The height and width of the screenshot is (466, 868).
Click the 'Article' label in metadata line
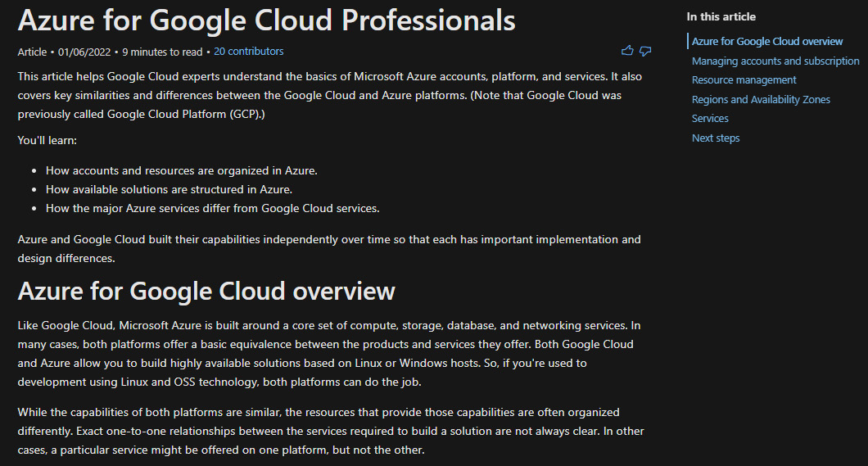[32, 52]
